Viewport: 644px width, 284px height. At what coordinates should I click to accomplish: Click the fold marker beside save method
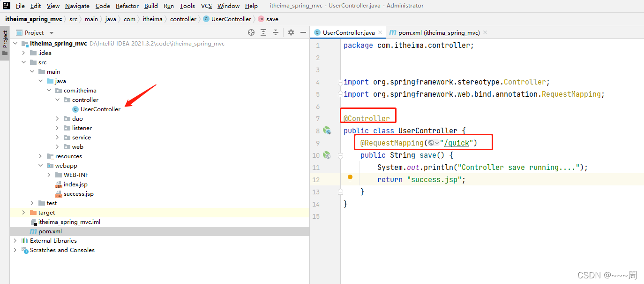(341, 155)
